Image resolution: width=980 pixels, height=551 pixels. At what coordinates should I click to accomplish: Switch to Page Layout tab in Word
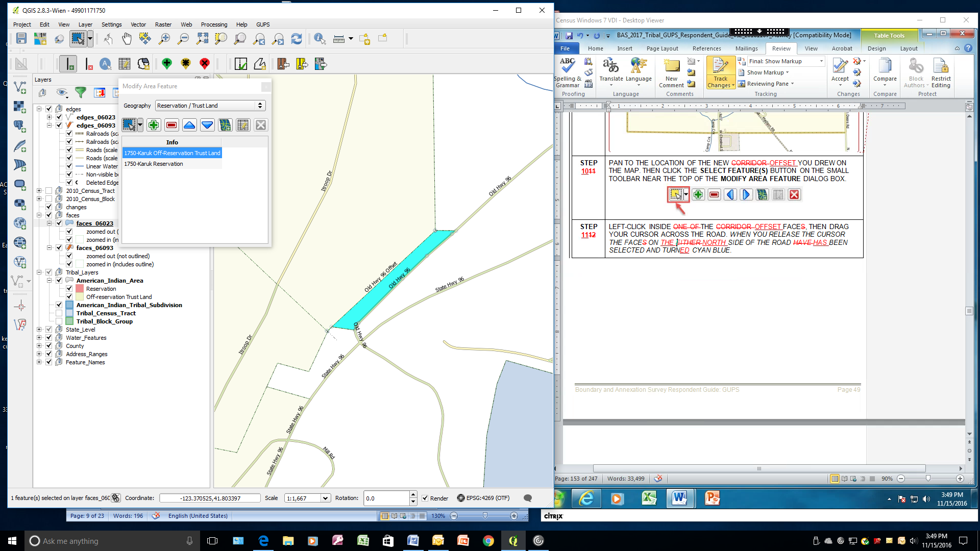point(662,48)
